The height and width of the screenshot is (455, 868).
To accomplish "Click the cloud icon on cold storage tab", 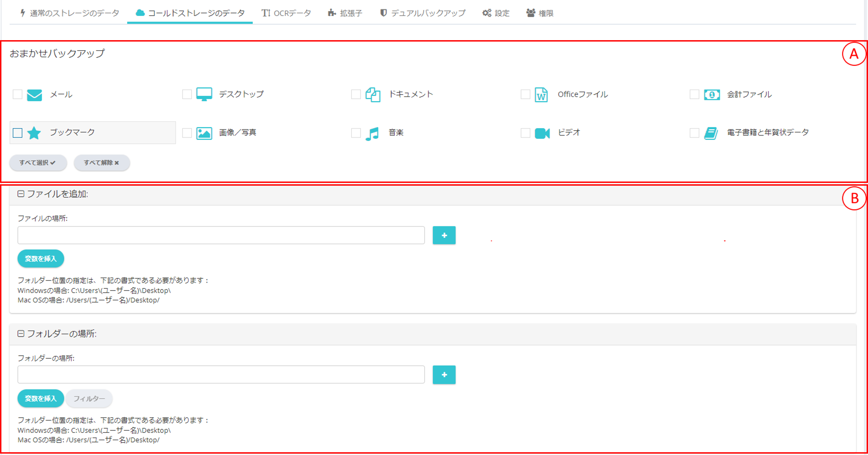I will click(140, 13).
